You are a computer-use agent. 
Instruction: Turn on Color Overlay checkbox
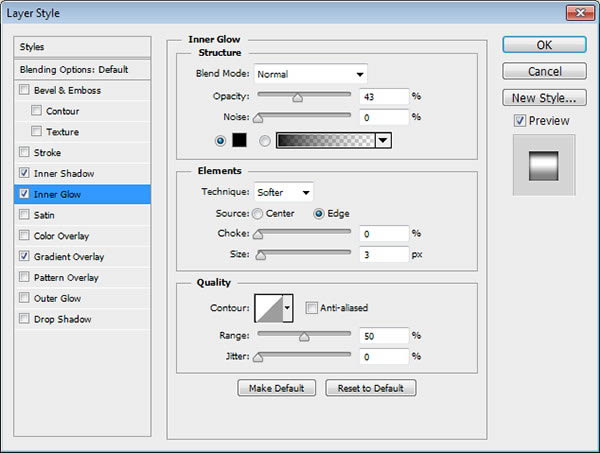click(24, 235)
